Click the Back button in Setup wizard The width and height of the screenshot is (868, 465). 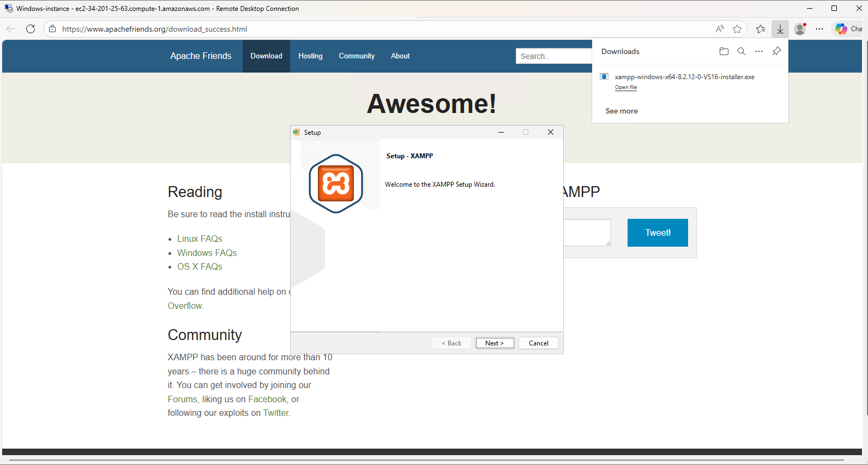[451, 343]
